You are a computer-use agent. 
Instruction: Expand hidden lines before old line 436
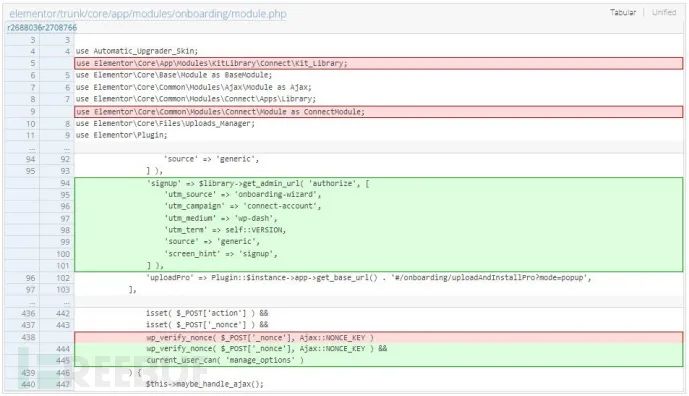click(31, 302)
